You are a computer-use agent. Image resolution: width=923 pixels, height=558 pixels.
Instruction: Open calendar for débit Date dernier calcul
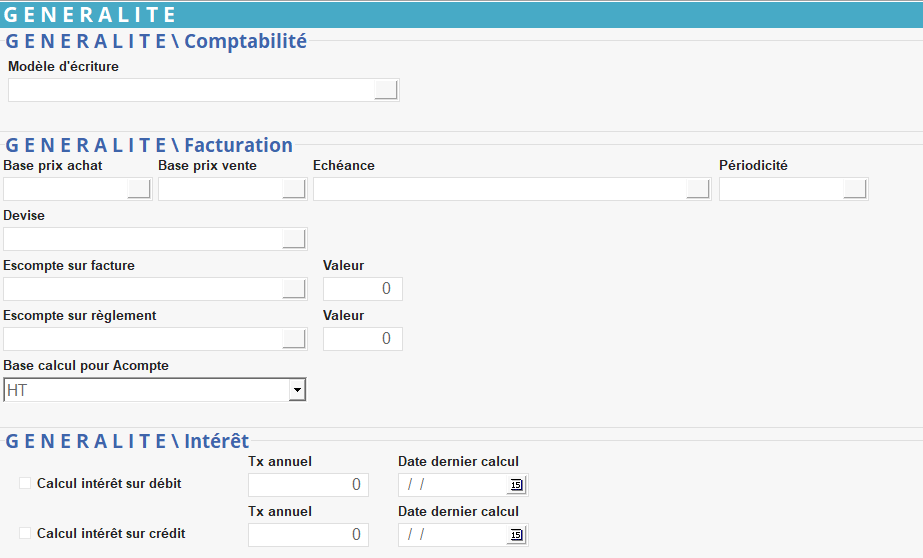516,485
